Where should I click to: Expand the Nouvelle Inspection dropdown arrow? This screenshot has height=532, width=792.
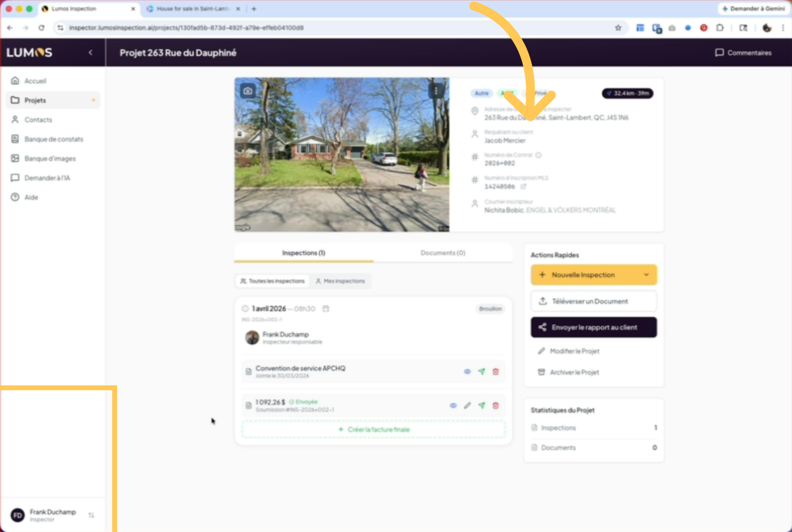coord(646,275)
